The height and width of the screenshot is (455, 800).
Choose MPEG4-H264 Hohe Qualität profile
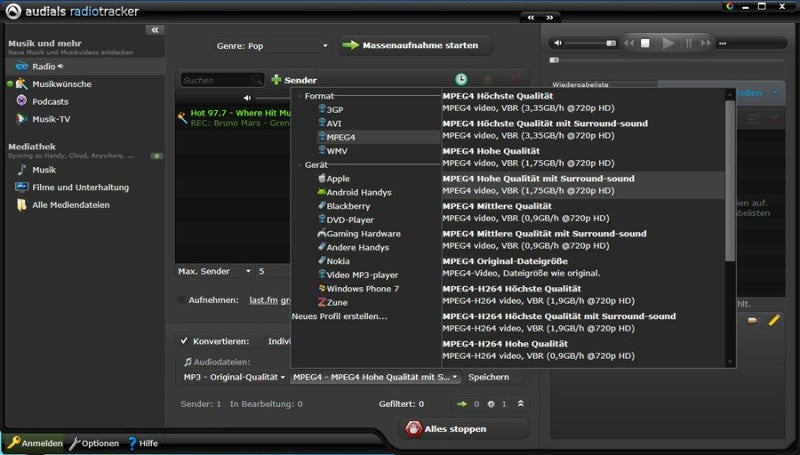pyautogui.click(x=583, y=349)
